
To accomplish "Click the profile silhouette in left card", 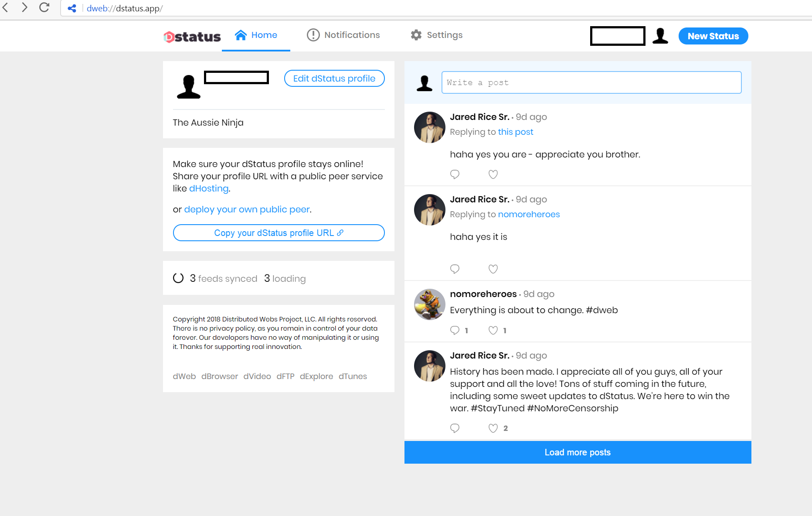I will click(x=188, y=87).
